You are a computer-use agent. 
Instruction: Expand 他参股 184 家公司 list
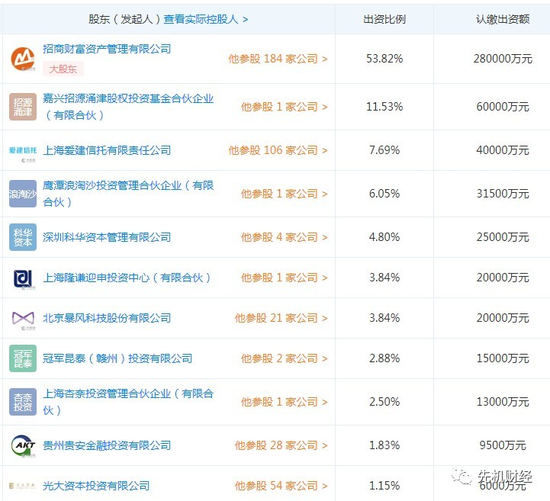[x=278, y=59]
